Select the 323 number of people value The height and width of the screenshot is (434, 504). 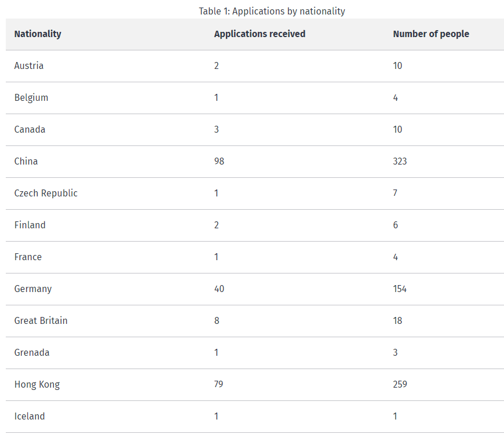400,162
